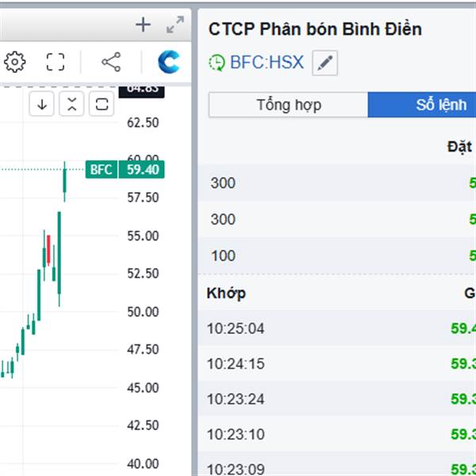Select matched trade at 10:23:09

click(x=337, y=464)
